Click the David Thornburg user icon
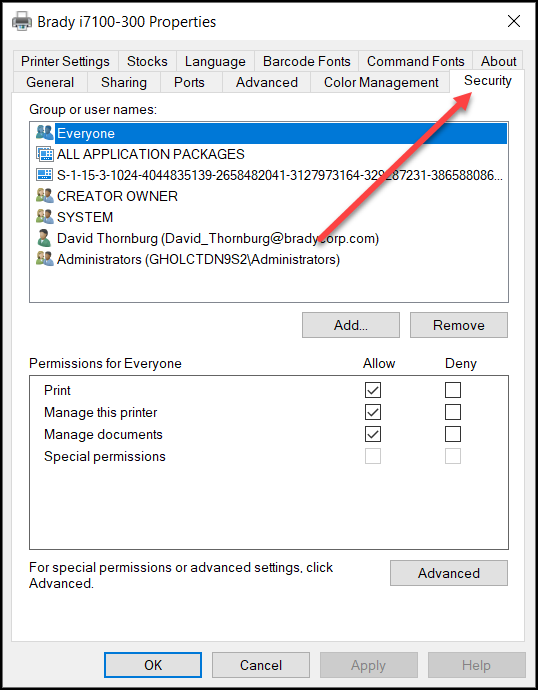 (44, 238)
